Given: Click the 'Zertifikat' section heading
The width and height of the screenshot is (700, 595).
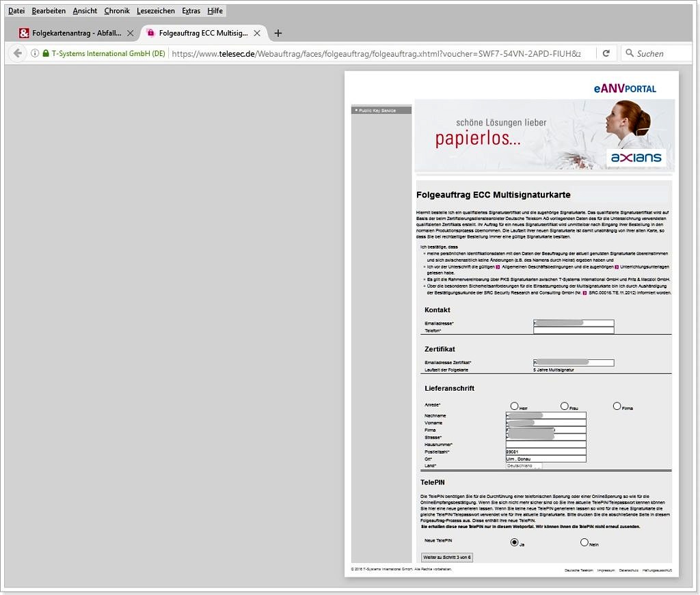Looking at the screenshot, I should 440,349.
